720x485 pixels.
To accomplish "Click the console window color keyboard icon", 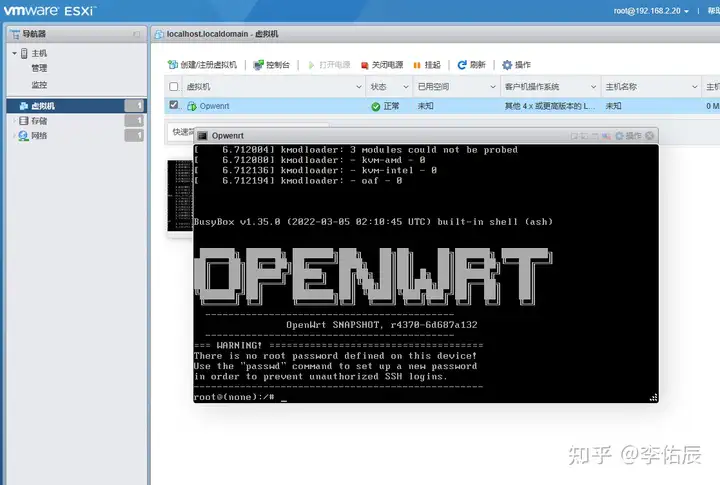I will (x=606, y=136).
